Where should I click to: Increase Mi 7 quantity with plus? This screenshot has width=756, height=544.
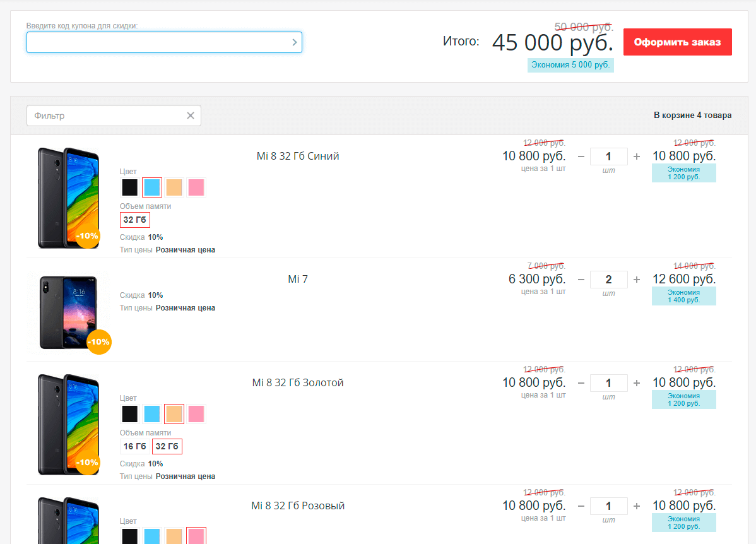(x=637, y=280)
